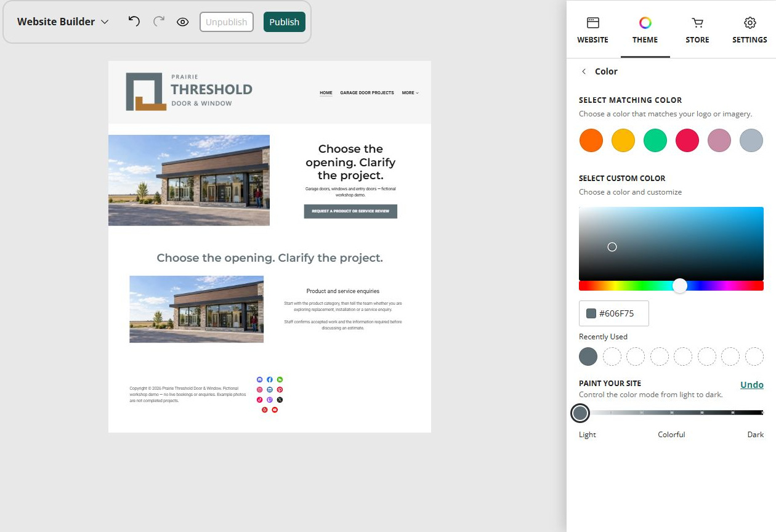Click the hero headline 'Choose the opening. Clarify the project.'
Image resolution: width=776 pixels, height=532 pixels.
tap(350, 163)
